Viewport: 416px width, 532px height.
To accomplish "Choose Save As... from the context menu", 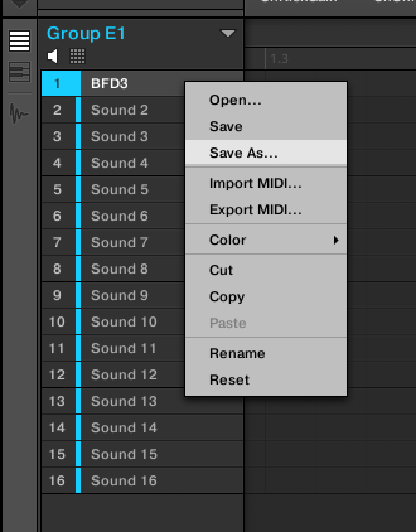I will (x=244, y=153).
